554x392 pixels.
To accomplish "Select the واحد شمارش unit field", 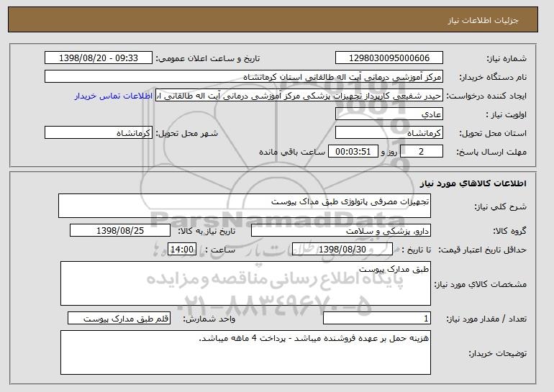I will click(119, 318).
